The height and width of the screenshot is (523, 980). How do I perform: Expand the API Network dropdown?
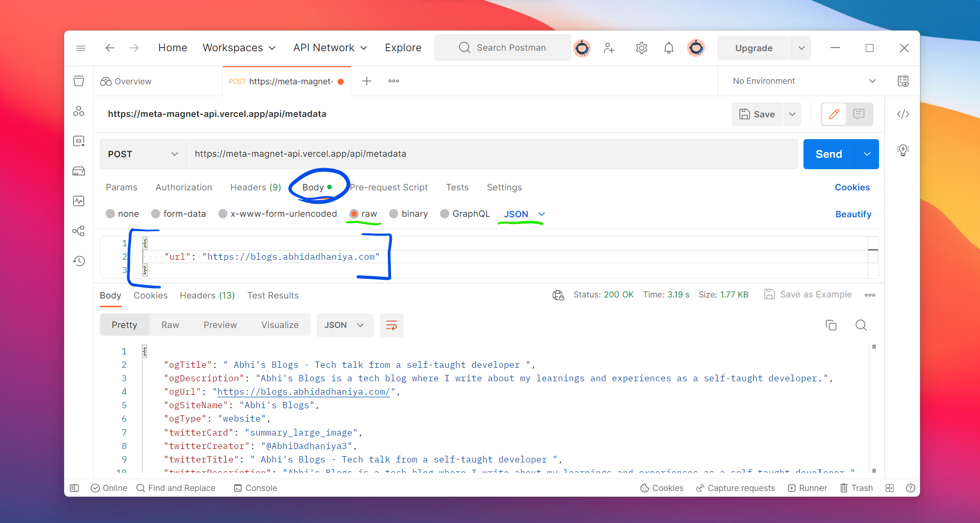[x=330, y=48]
